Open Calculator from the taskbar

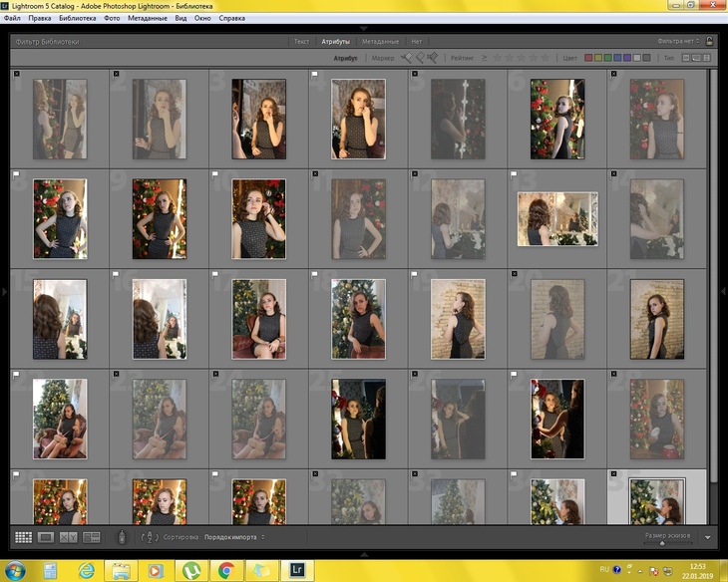point(50,570)
